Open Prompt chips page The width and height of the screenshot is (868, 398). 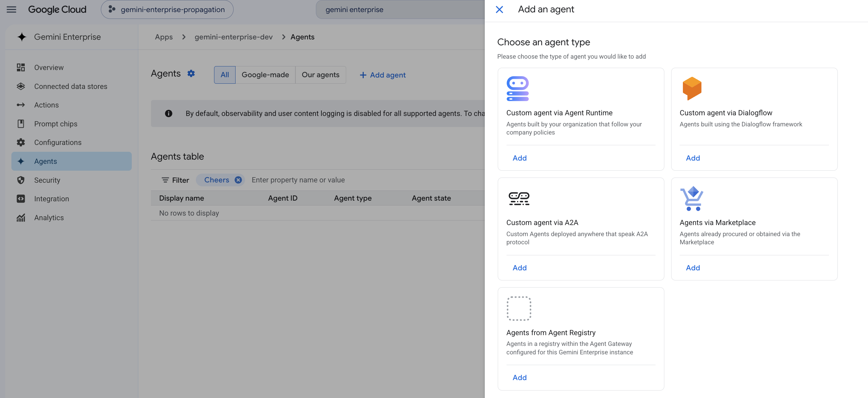tap(72, 124)
